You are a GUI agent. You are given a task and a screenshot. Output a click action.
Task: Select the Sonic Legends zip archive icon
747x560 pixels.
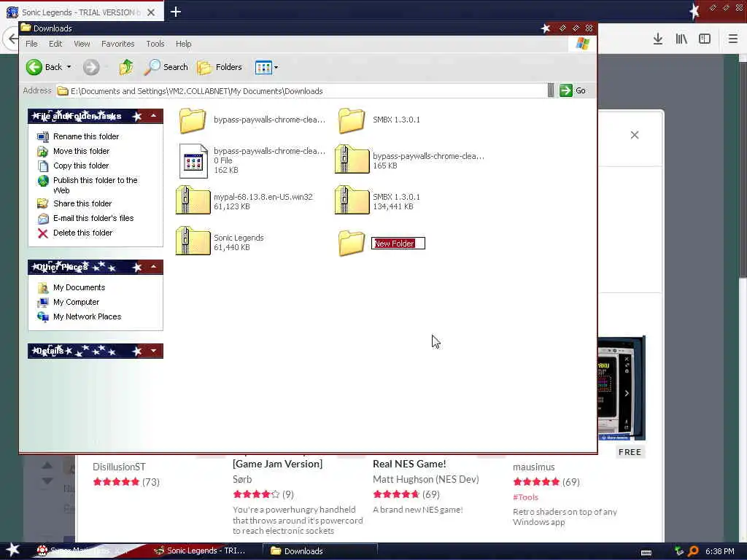pos(193,241)
